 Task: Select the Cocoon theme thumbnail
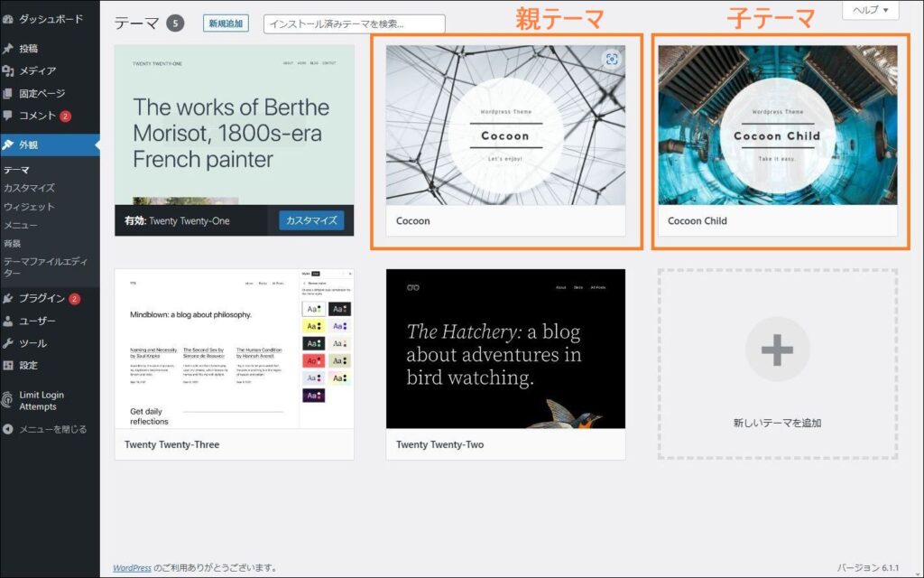click(x=505, y=125)
